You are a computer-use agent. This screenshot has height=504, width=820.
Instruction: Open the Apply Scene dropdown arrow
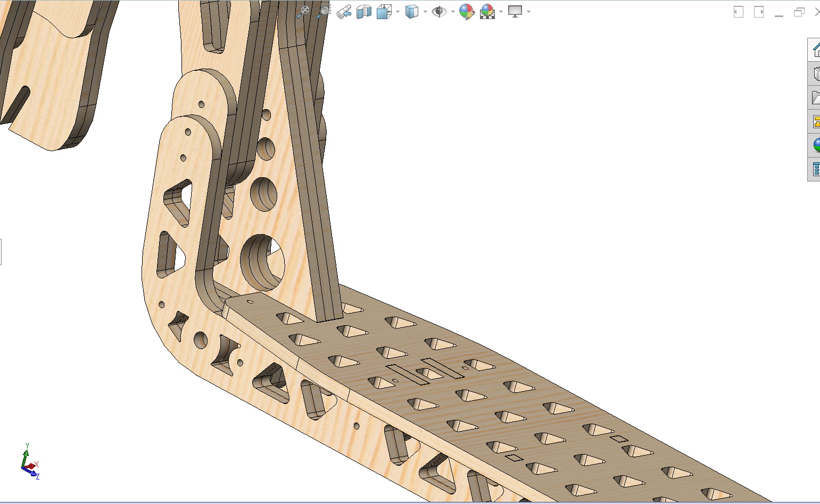(x=501, y=12)
